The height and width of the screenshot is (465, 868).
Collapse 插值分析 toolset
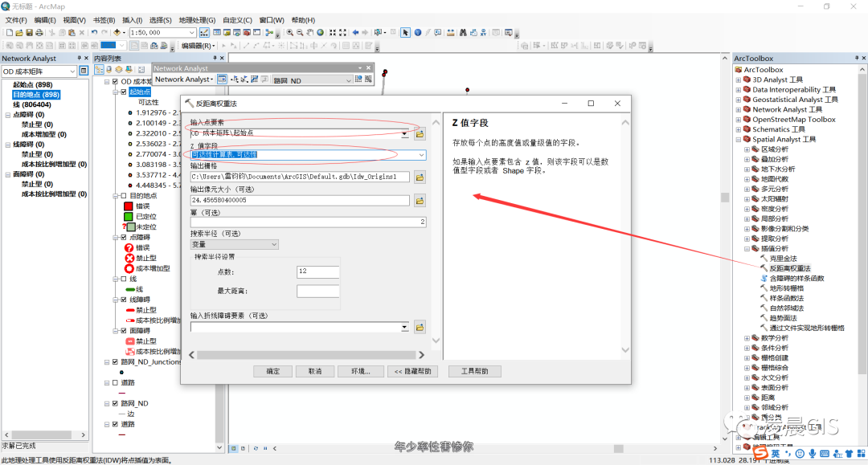747,249
